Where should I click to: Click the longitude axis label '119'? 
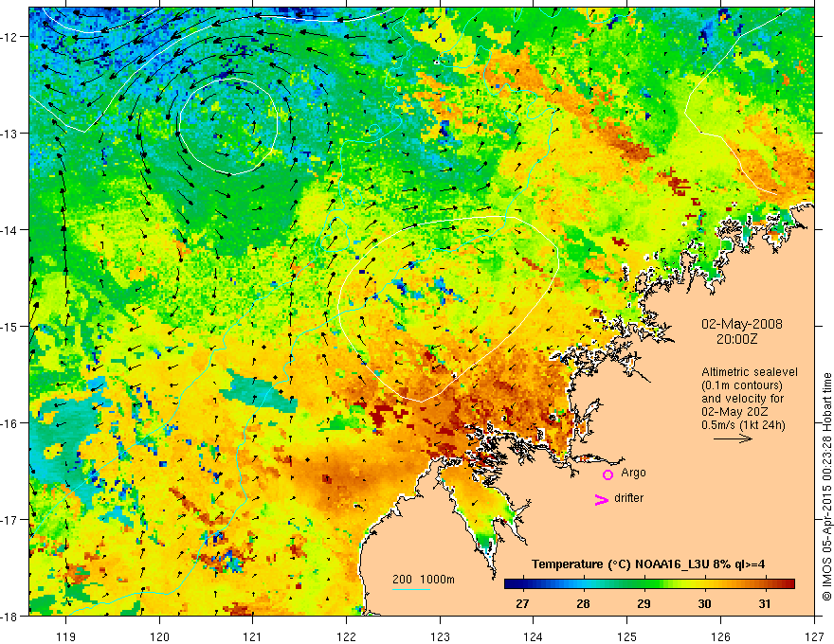[x=66, y=637]
